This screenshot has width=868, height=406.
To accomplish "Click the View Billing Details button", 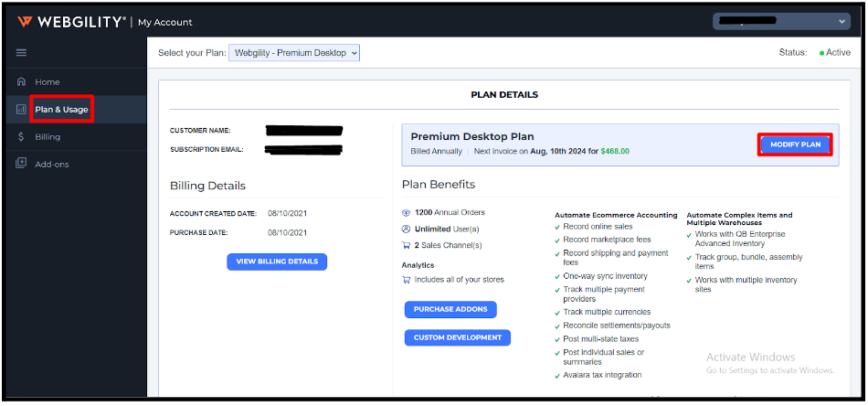I will [x=277, y=262].
